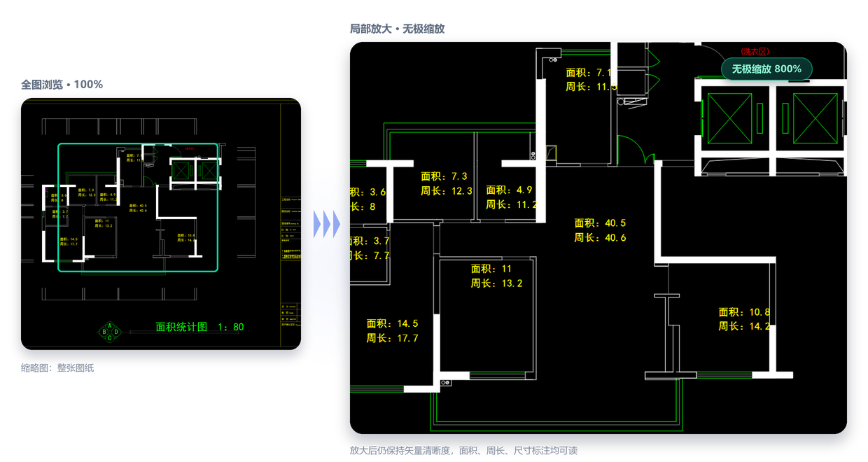Select the 周长：40.6 perimeter label

tap(600, 237)
